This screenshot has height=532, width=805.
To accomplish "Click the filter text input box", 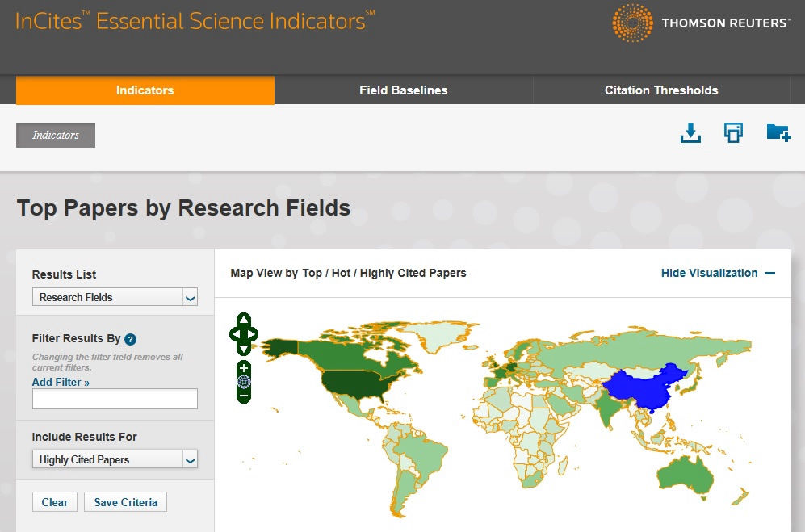I will pos(115,399).
